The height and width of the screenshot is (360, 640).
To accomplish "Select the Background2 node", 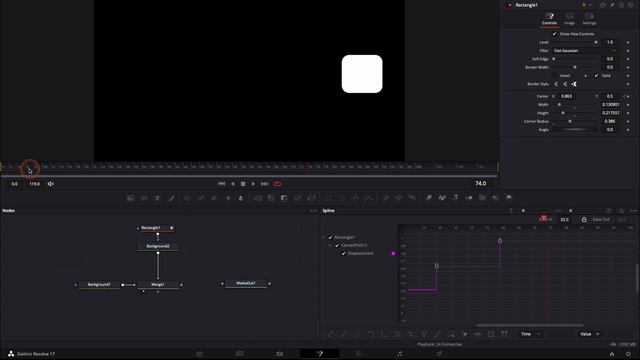I will [158, 246].
